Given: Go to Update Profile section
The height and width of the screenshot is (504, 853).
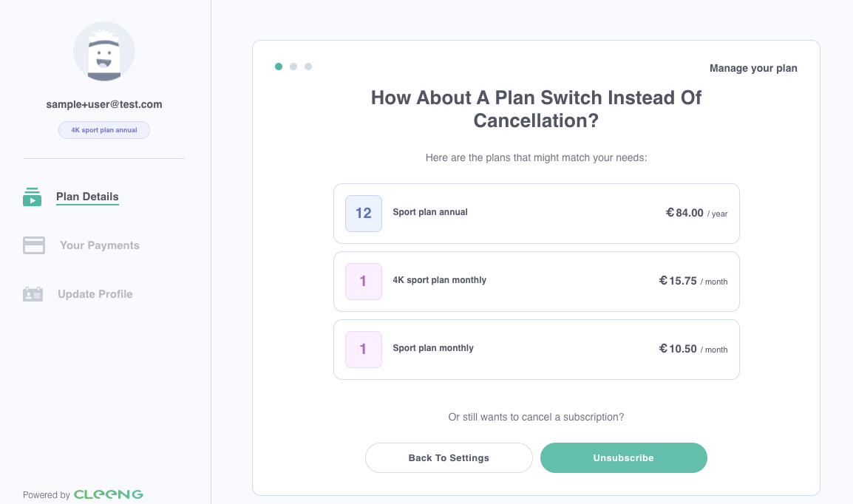Looking at the screenshot, I should click(x=95, y=294).
